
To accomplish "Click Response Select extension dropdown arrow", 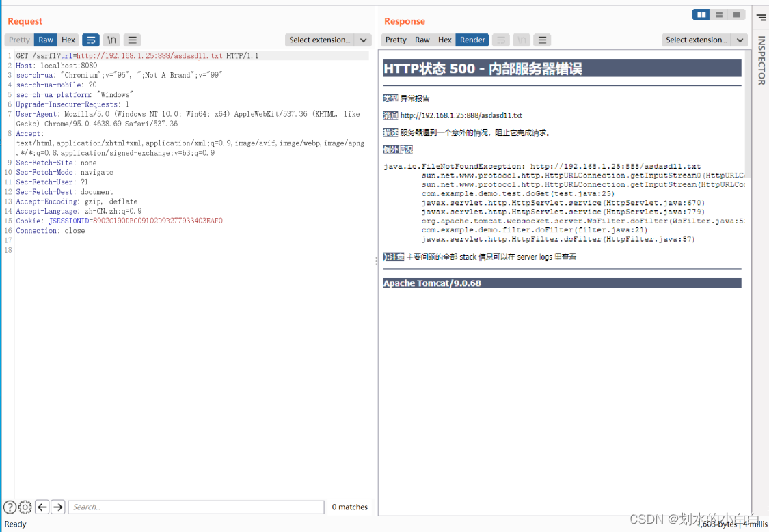I will pyautogui.click(x=740, y=40).
